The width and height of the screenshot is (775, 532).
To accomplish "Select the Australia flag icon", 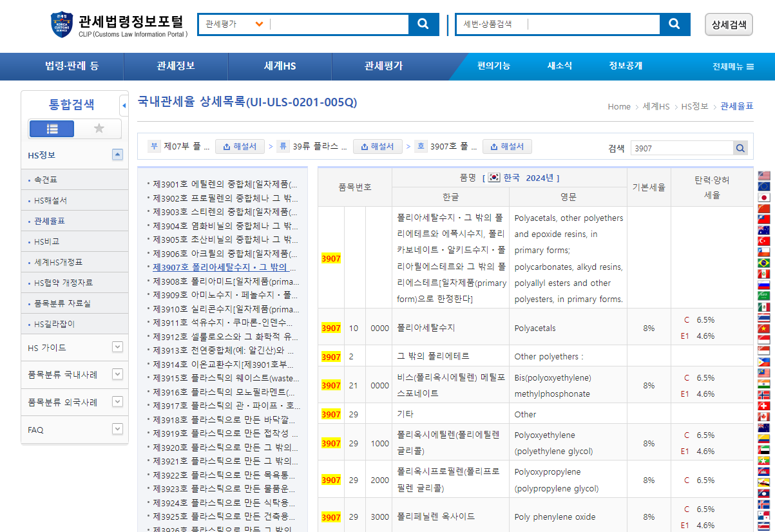I will coord(764,230).
